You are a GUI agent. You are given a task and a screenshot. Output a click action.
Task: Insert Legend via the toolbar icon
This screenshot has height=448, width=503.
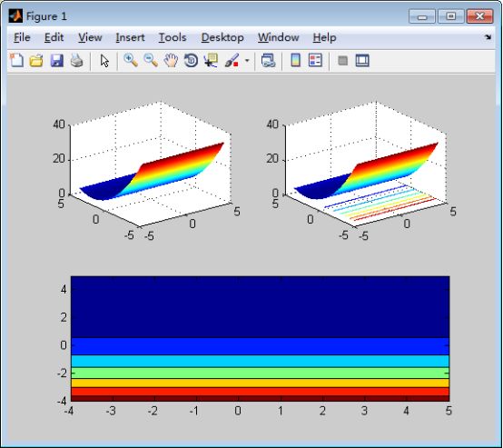[315, 60]
